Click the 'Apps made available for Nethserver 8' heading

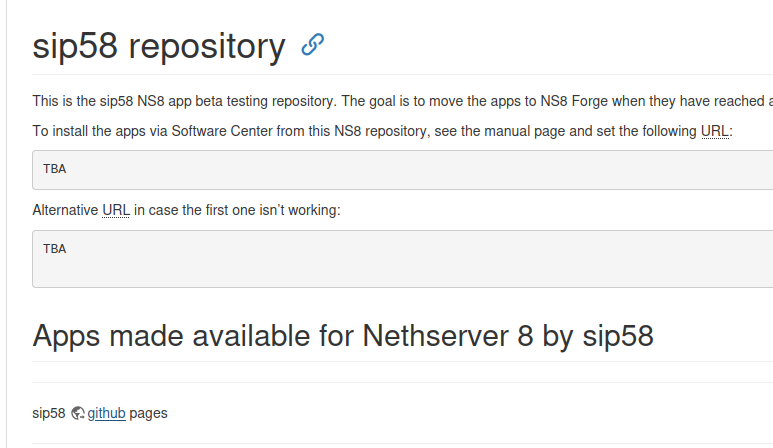tap(343, 335)
